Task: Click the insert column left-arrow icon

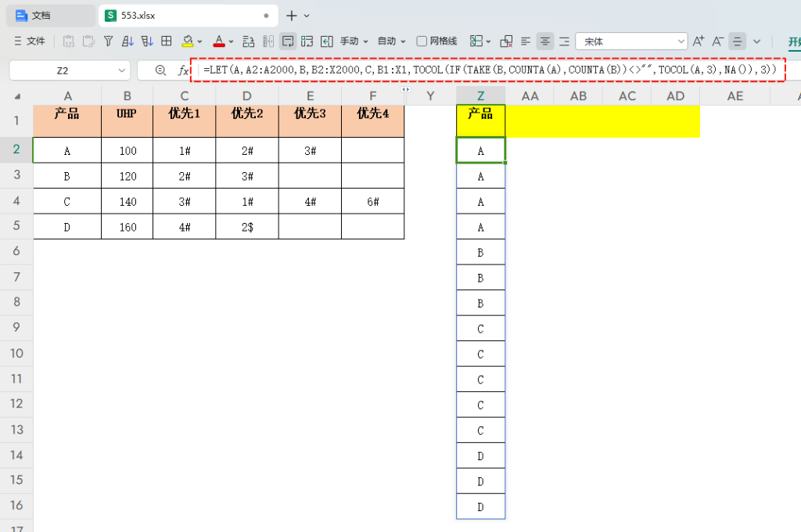Action: coord(327,41)
